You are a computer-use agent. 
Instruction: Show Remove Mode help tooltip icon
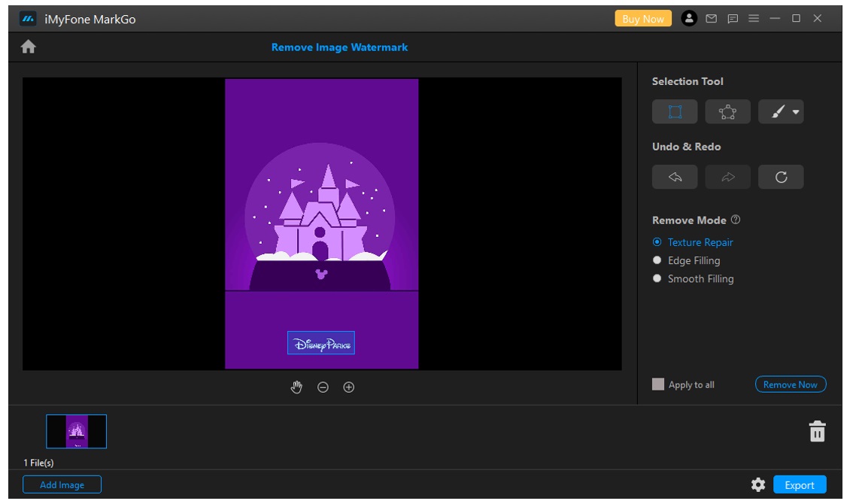(736, 220)
